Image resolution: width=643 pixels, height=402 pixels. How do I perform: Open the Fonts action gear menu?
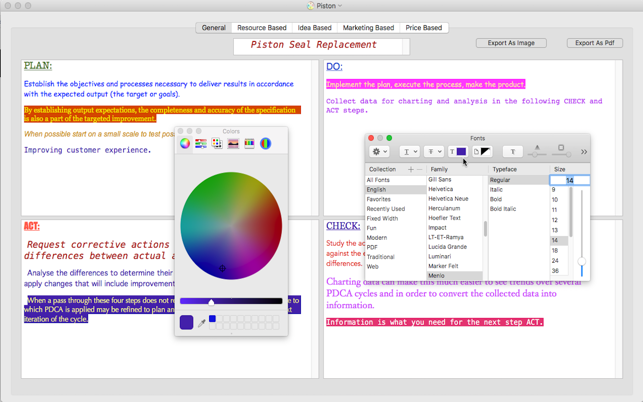[x=379, y=151]
